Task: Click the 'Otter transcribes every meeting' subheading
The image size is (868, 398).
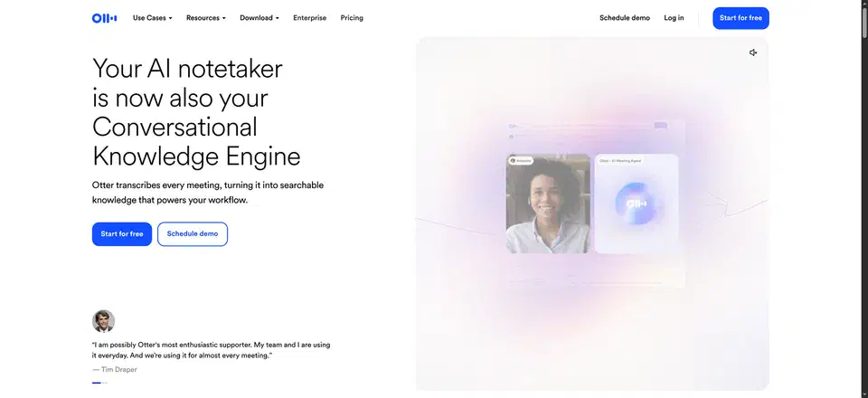Action: [x=208, y=193]
